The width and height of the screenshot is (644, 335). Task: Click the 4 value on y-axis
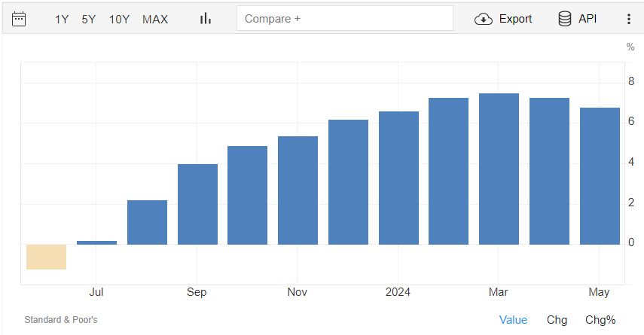[x=631, y=162]
